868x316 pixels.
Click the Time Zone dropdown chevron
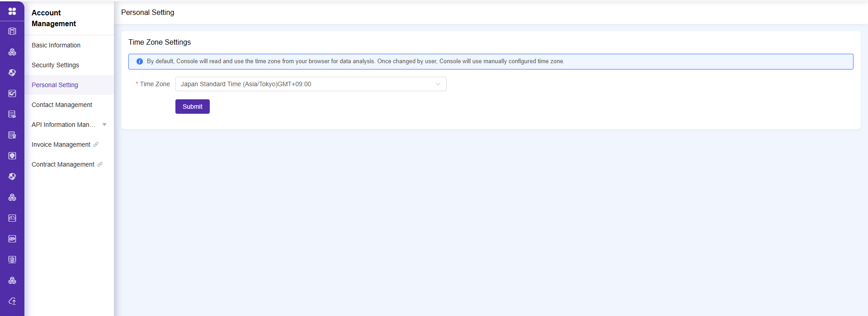pyautogui.click(x=438, y=84)
